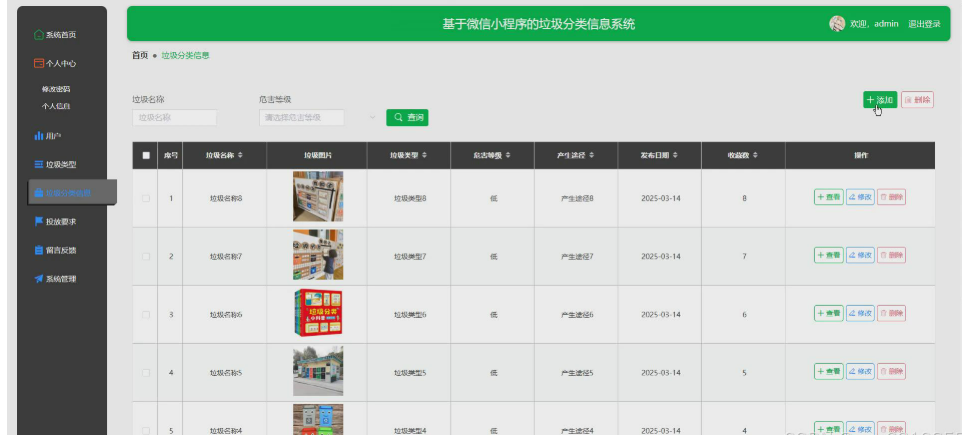Open the image thumbnail for 垃圾名称8
Image resolution: width=962 pixels, height=435 pixels.
coord(318,196)
